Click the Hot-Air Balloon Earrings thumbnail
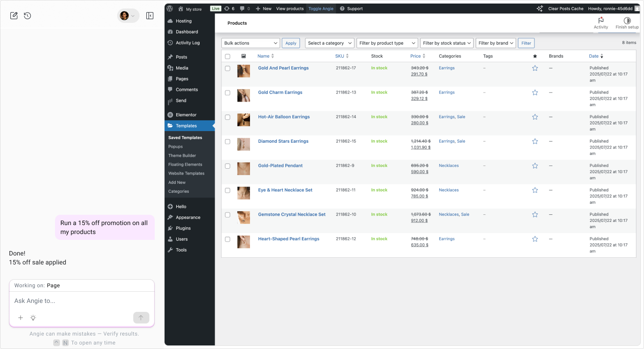 (x=243, y=119)
